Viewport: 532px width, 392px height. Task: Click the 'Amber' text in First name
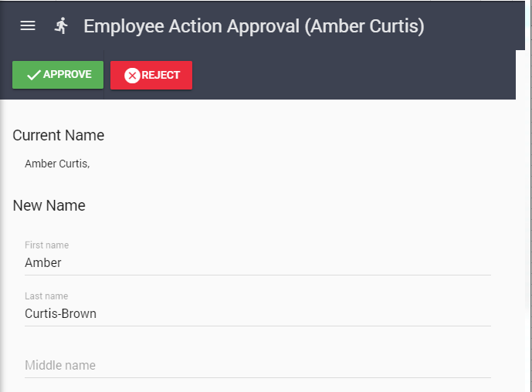43,262
